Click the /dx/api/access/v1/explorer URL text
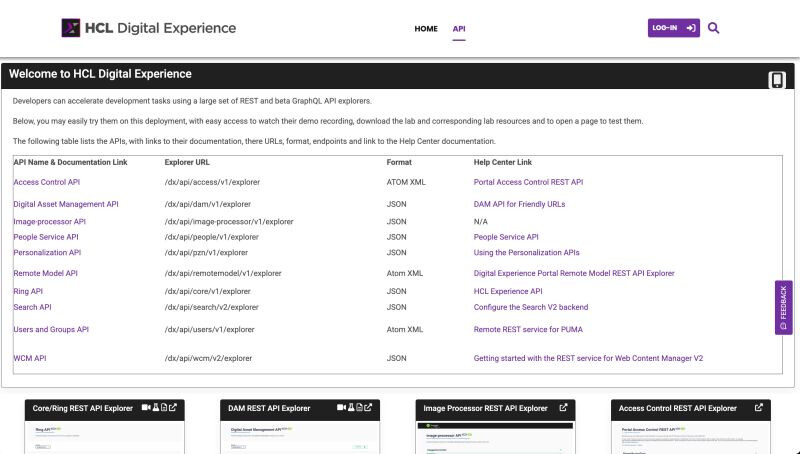This screenshot has width=800, height=454. [x=212, y=182]
